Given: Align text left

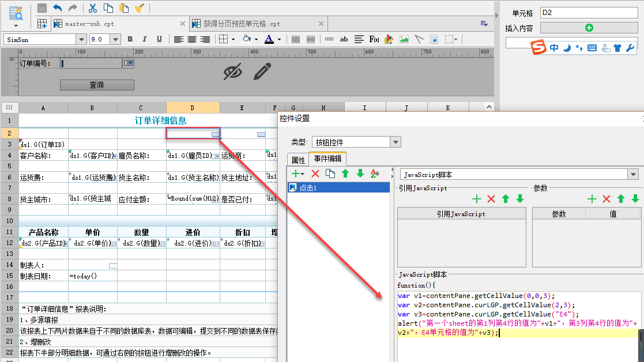Looking at the screenshot, I should 178,39.
